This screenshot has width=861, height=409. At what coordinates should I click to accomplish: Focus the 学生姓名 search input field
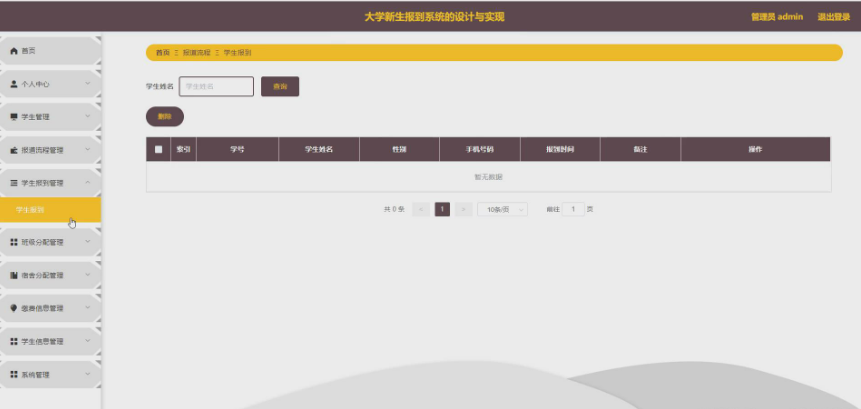tap(216, 86)
